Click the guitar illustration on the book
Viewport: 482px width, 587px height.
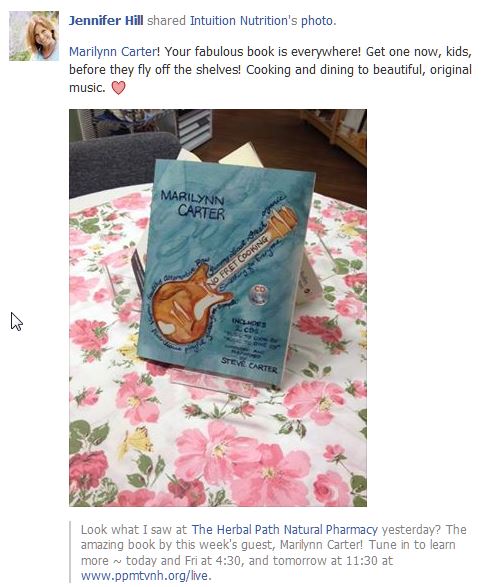click(x=223, y=274)
